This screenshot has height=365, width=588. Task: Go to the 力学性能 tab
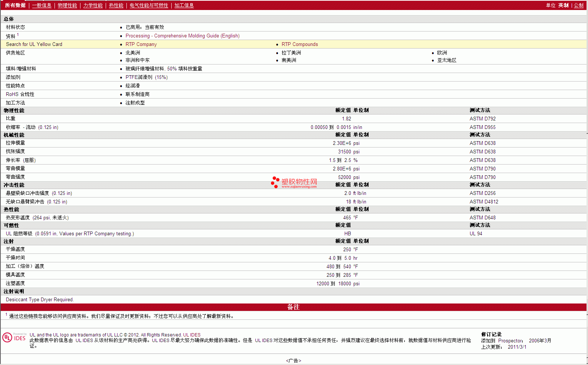(93, 5)
